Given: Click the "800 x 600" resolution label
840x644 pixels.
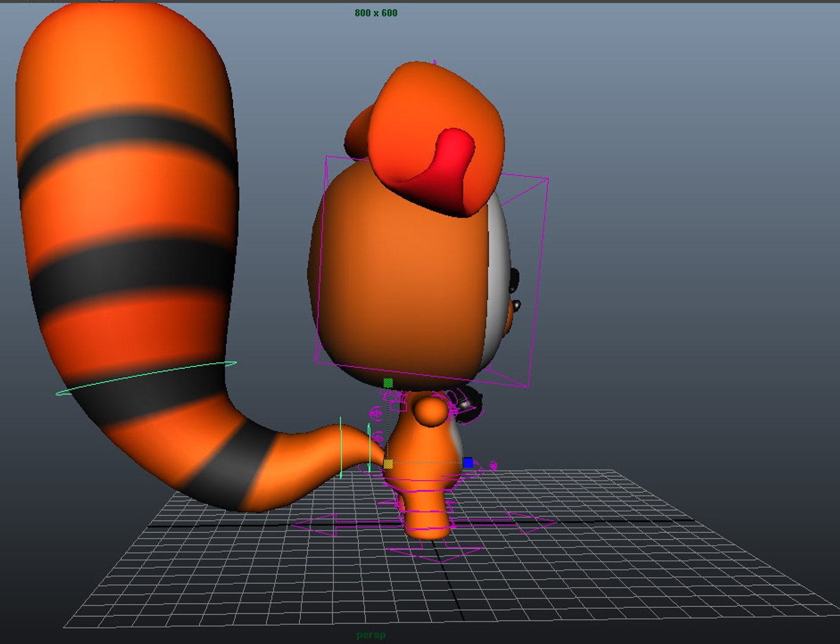Looking at the screenshot, I should point(376,13).
